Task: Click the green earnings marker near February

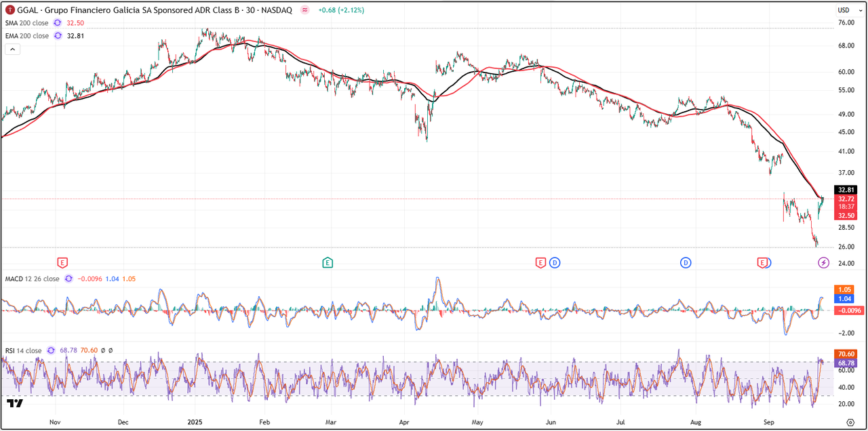Action: (x=328, y=262)
